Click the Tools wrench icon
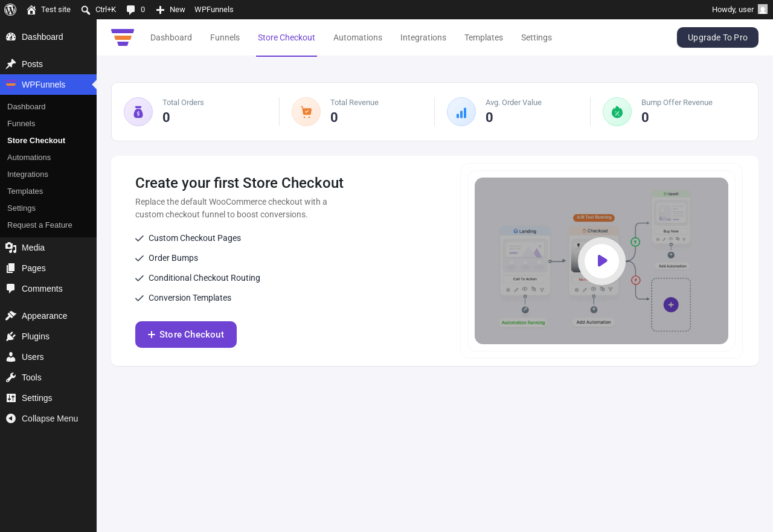Viewport: 773px width, 532px height. [11, 377]
